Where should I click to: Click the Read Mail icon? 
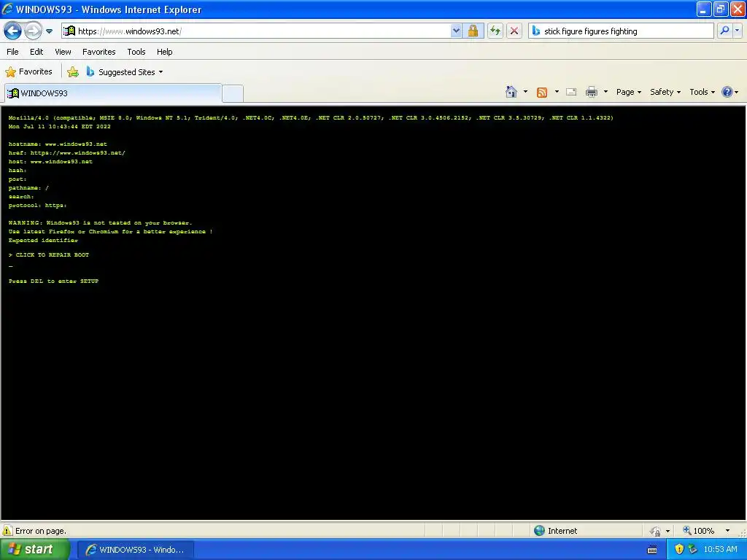coord(571,92)
